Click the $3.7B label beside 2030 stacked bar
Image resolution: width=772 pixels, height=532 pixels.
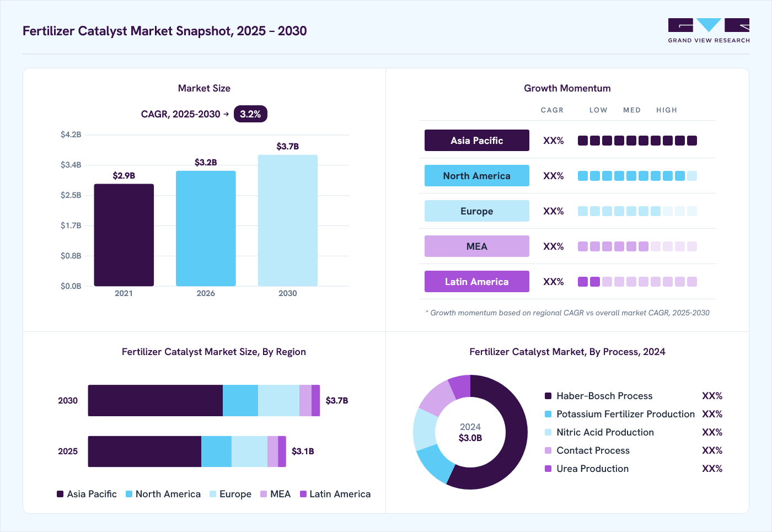337,401
